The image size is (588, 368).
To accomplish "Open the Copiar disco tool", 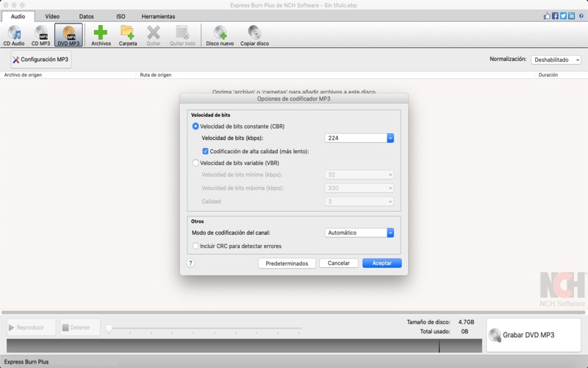I will coord(254,35).
